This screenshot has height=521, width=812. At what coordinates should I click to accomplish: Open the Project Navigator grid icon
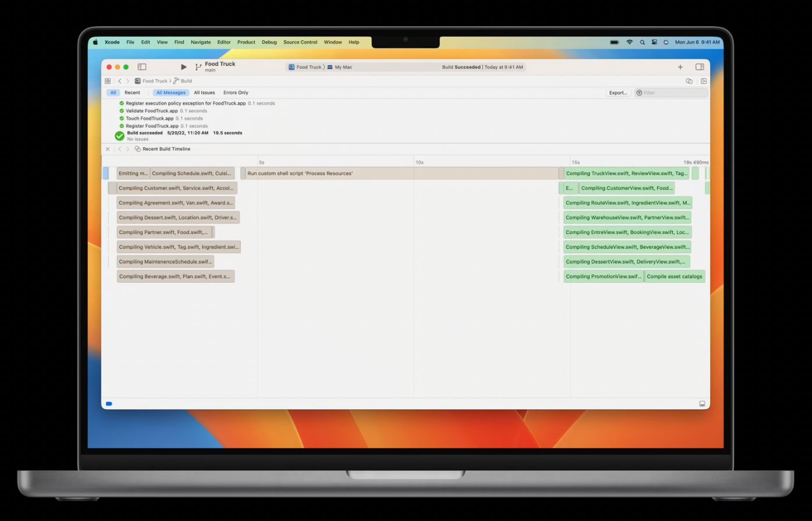pyautogui.click(x=108, y=81)
